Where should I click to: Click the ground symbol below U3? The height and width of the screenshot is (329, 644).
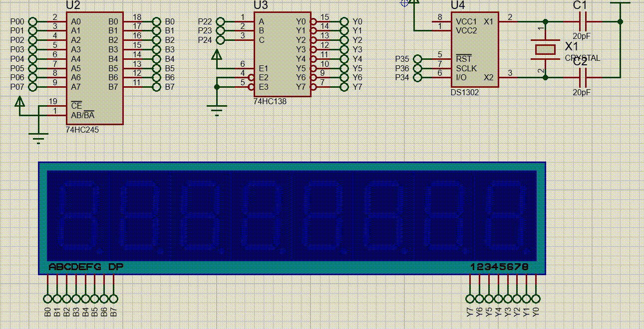click(x=217, y=110)
